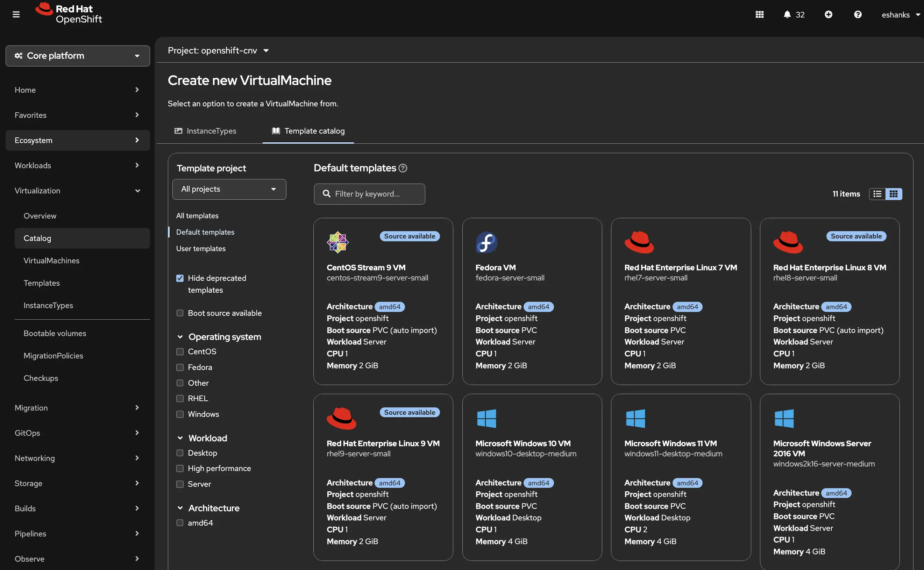
Task: Open the Fedora VM template title
Action: pos(495,267)
